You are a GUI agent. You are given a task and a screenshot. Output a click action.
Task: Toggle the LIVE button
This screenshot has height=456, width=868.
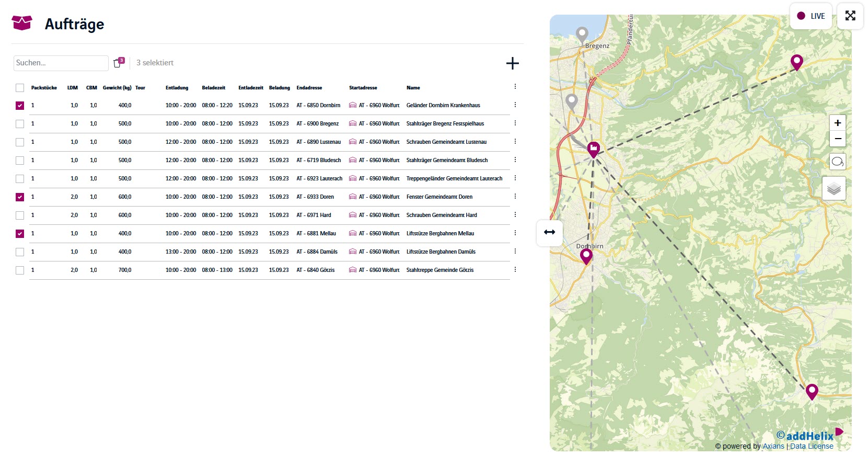click(811, 16)
